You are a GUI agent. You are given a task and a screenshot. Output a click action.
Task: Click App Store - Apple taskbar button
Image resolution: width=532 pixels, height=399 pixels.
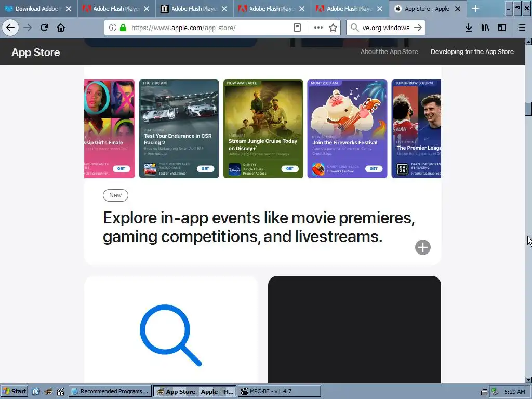coord(195,391)
